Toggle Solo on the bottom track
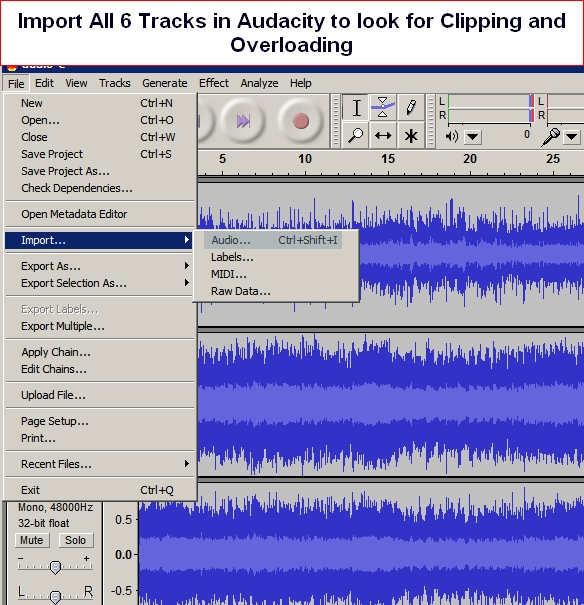Image resolution: width=584 pixels, height=605 pixels. [76, 540]
